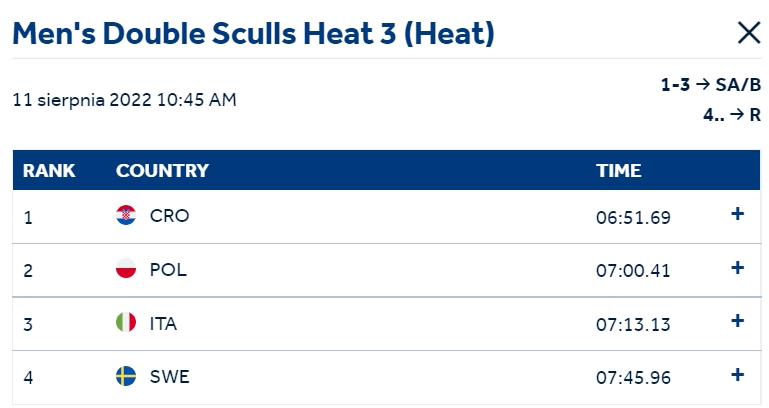Expand the SWE result details
Screen dimensions: 769x408
point(737,375)
